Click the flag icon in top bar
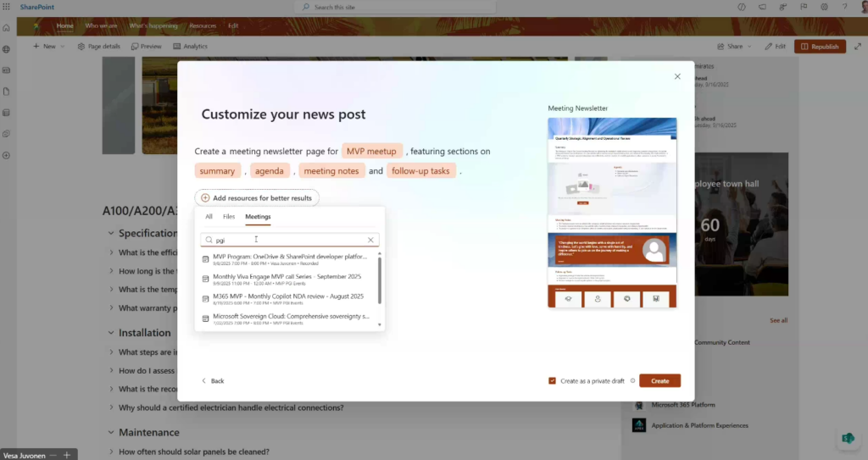 click(804, 7)
